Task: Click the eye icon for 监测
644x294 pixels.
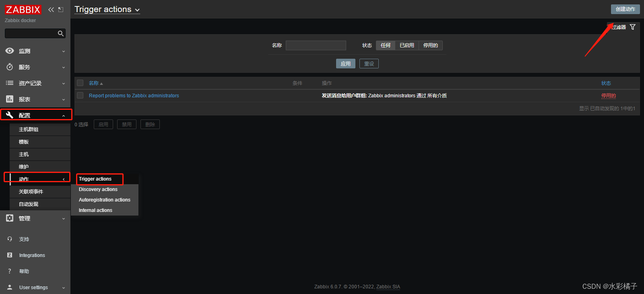Action: pos(10,51)
